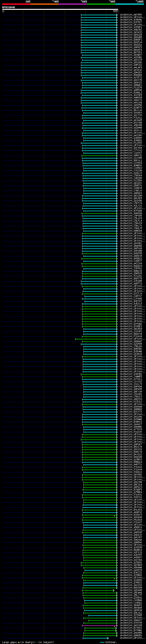
Task: Open hit UniRef100_A6Y950
Action: [131, 15]
